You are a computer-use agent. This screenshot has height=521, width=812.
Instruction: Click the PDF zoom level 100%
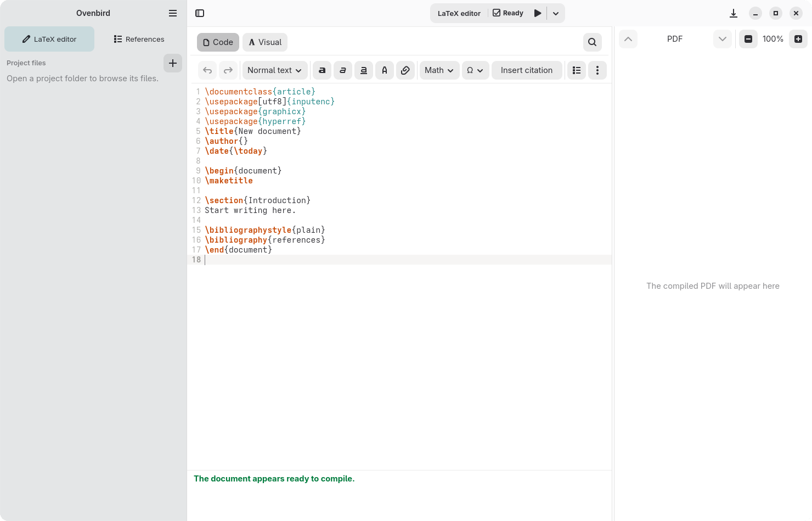point(773,39)
